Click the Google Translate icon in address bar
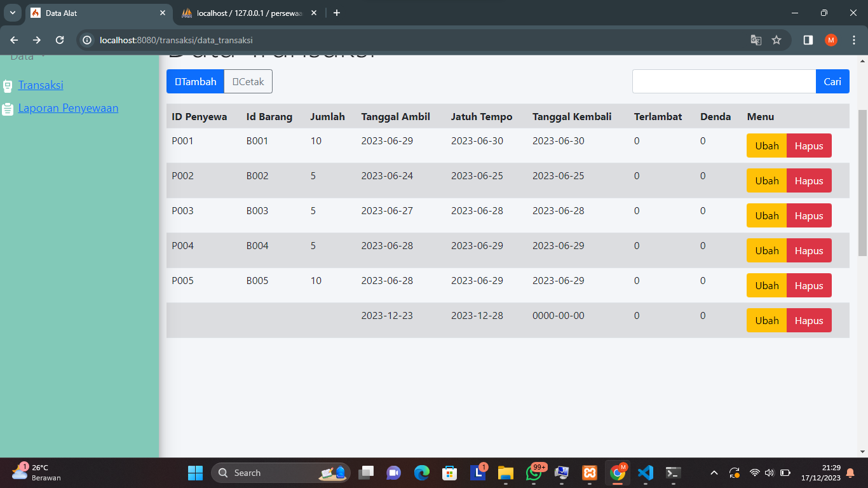This screenshot has height=488, width=868. click(x=756, y=40)
